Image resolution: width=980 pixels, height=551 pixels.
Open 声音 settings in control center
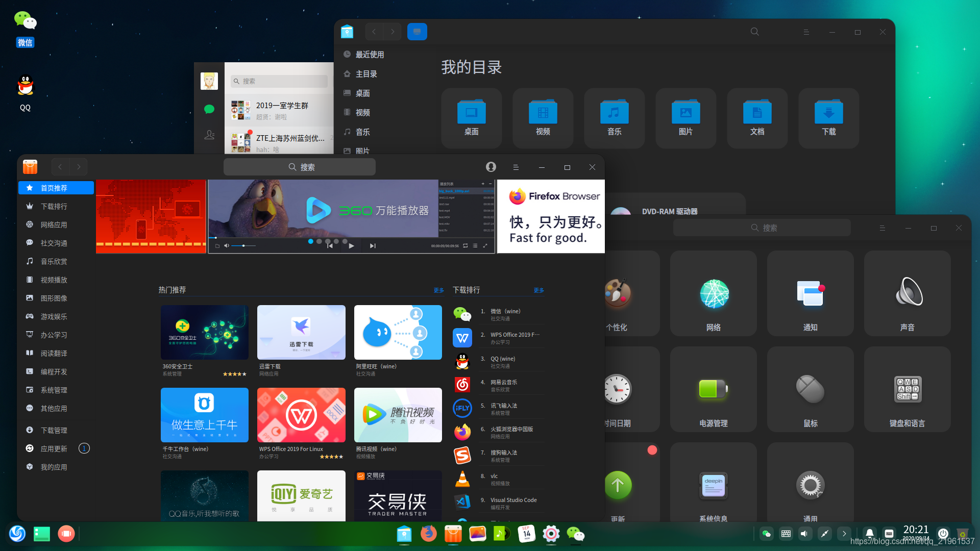tap(908, 293)
